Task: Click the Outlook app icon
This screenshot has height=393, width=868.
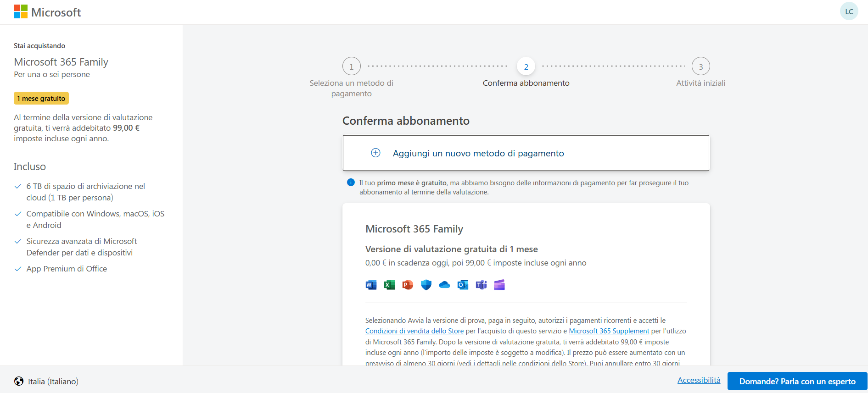Action: coord(463,285)
